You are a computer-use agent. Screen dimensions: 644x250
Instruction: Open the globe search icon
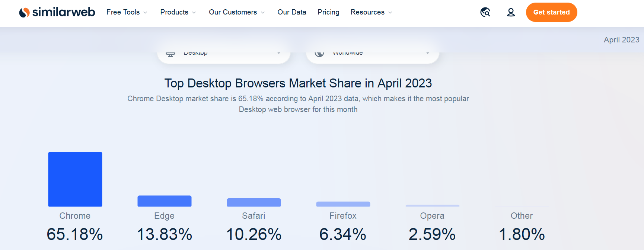485,12
